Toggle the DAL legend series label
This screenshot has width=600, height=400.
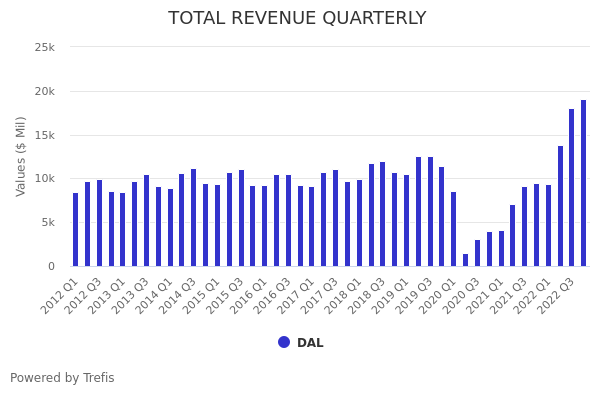(310, 343)
